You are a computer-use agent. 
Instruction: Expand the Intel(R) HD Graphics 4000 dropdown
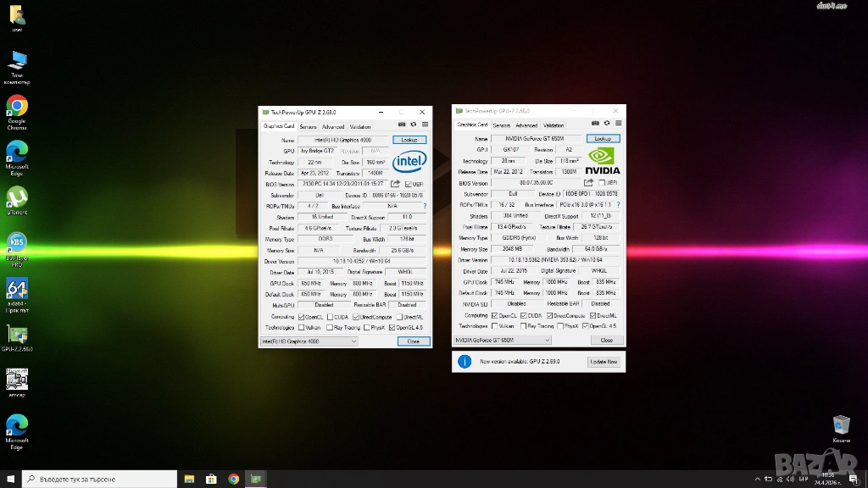tap(309, 341)
